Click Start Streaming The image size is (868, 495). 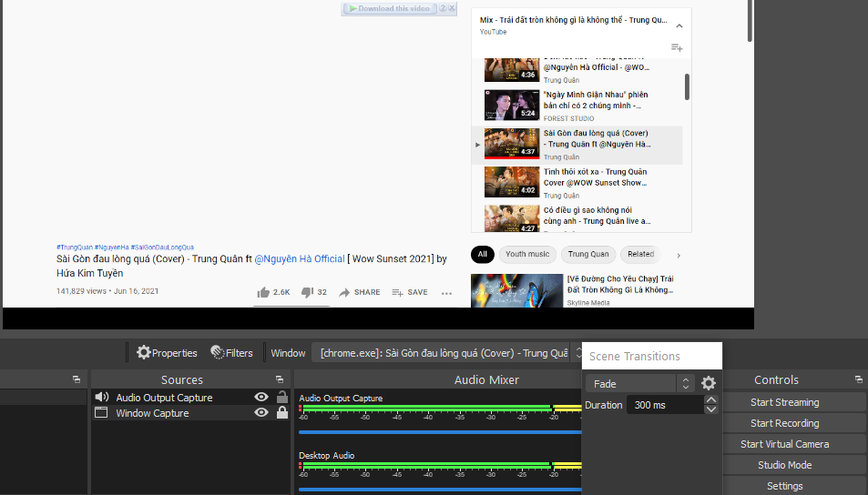tap(784, 402)
